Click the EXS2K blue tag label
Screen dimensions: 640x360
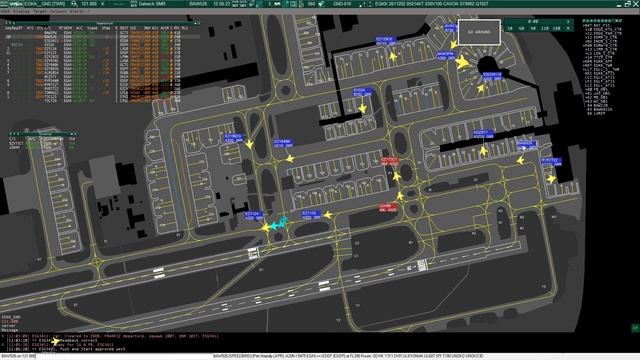coord(362,92)
